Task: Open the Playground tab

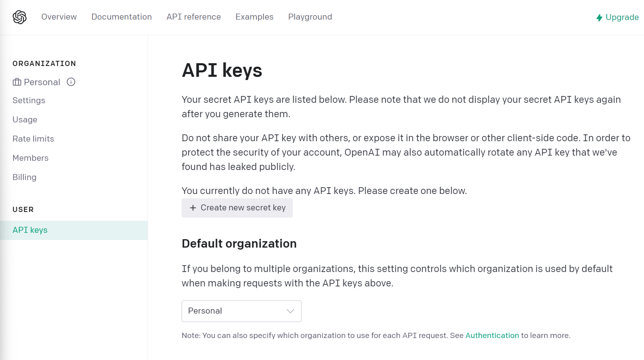Action: (x=310, y=17)
